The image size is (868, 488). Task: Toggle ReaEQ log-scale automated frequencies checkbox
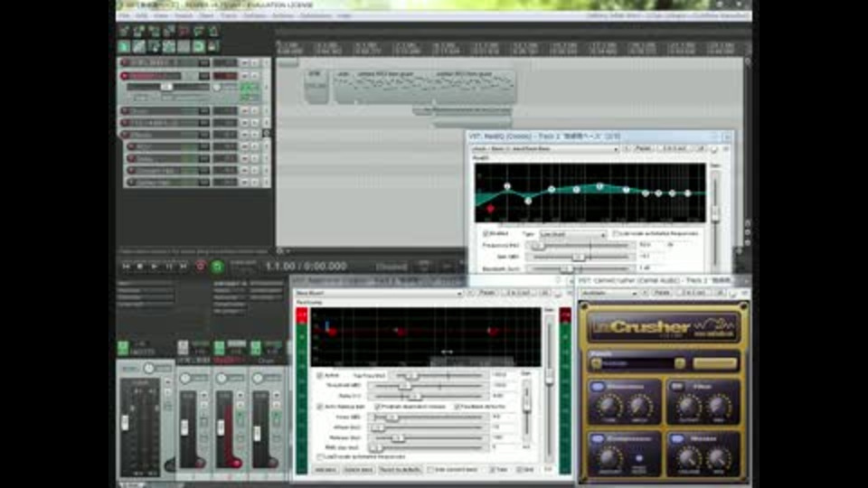pyautogui.click(x=615, y=233)
